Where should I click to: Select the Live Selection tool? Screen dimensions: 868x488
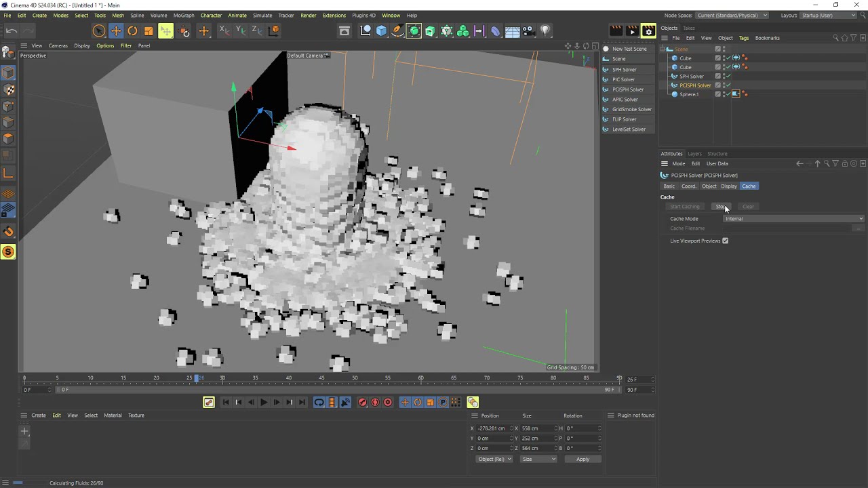[x=99, y=30]
